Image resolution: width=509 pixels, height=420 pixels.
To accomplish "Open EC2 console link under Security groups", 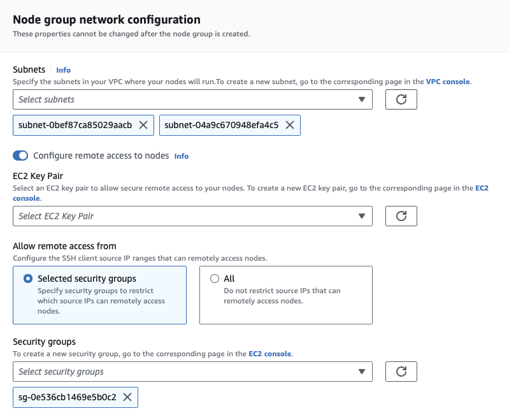I will click(x=269, y=354).
